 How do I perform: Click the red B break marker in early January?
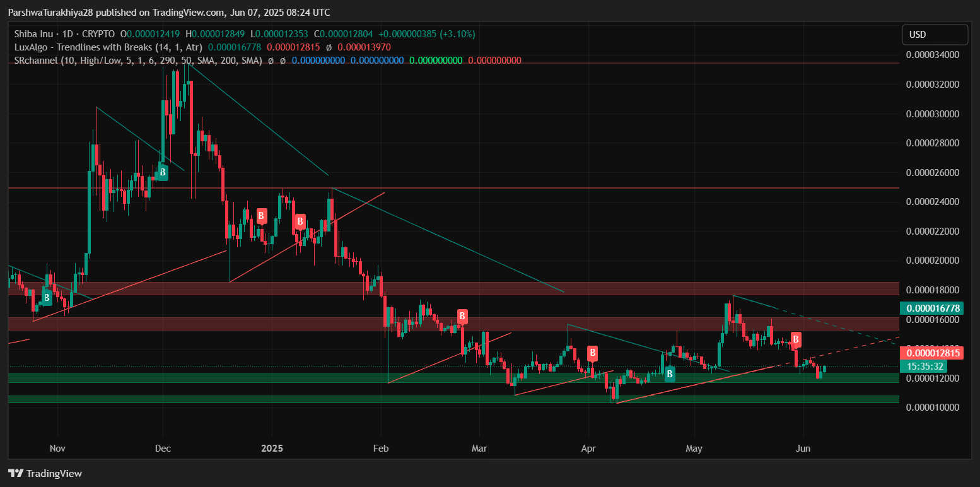[x=300, y=221]
